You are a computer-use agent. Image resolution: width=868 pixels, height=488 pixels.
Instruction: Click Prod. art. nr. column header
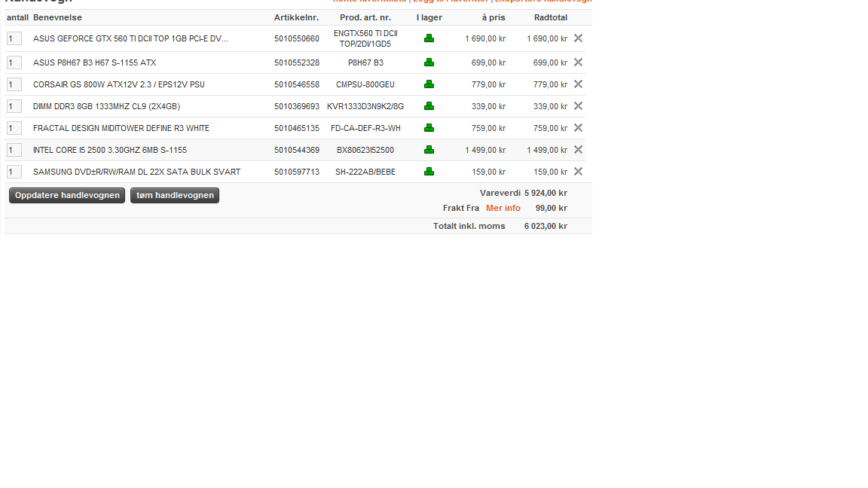tap(365, 18)
